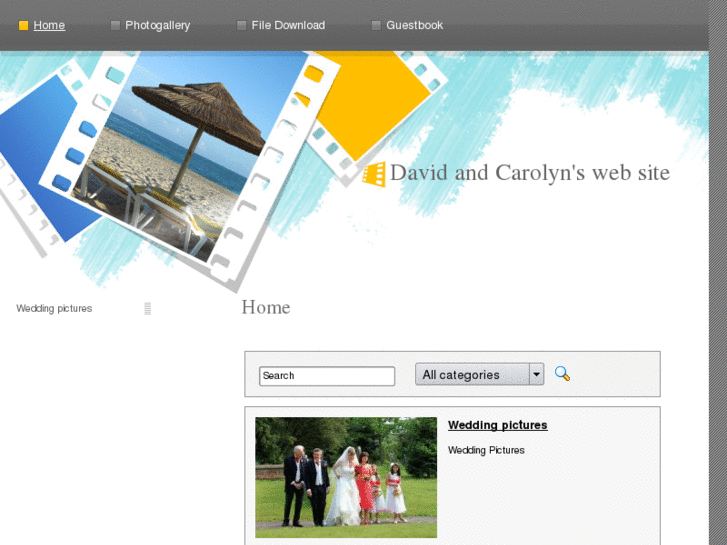The width and height of the screenshot is (727, 545).
Task: Click the film strip logo icon
Action: click(x=374, y=174)
